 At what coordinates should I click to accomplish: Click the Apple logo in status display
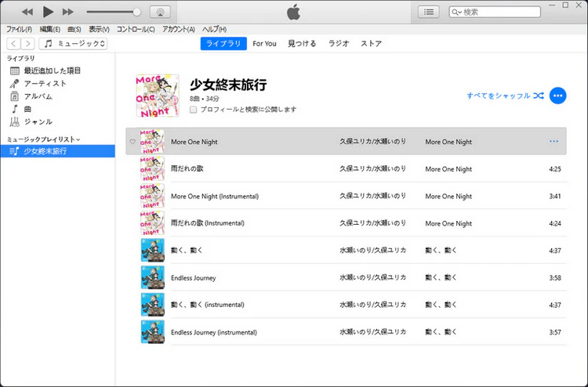[294, 12]
